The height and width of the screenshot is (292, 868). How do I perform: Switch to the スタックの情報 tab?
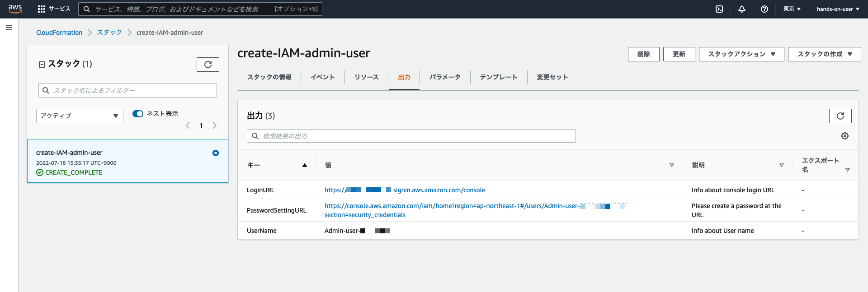coord(269,77)
